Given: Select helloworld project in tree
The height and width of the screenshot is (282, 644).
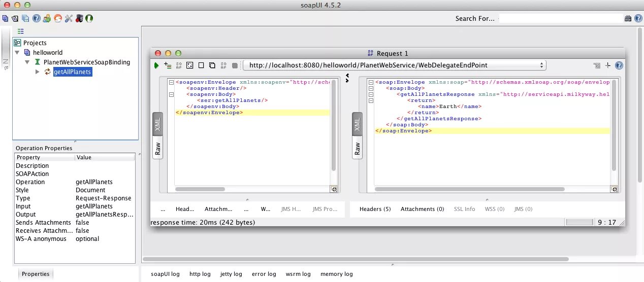Looking at the screenshot, I should coord(48,52).
